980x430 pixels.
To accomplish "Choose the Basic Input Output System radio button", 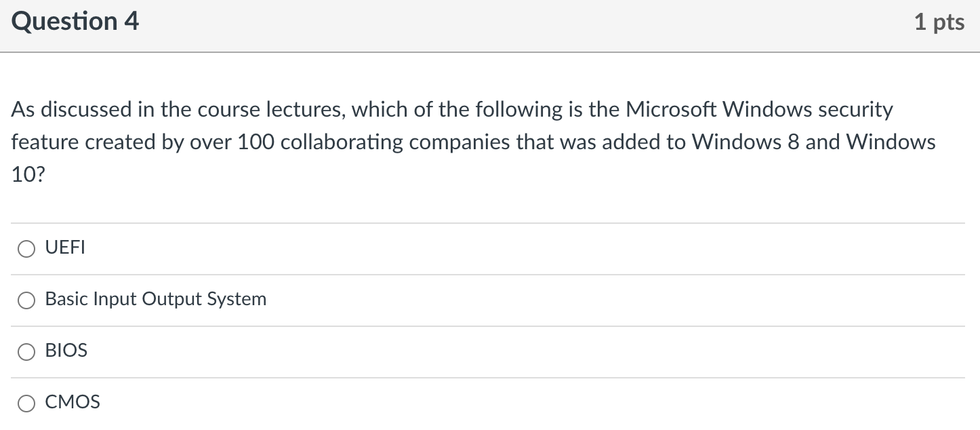I will (x=26, y=300).
